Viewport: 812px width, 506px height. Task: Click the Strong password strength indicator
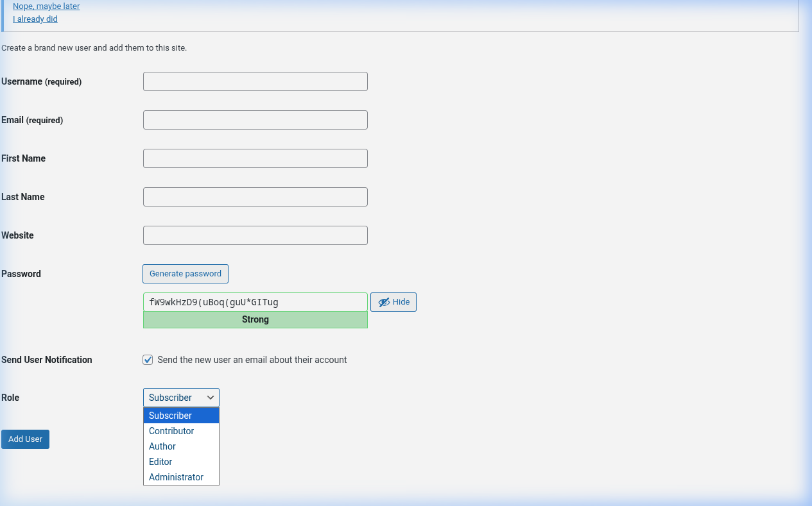pyautogui.click(x=255, y=319)
